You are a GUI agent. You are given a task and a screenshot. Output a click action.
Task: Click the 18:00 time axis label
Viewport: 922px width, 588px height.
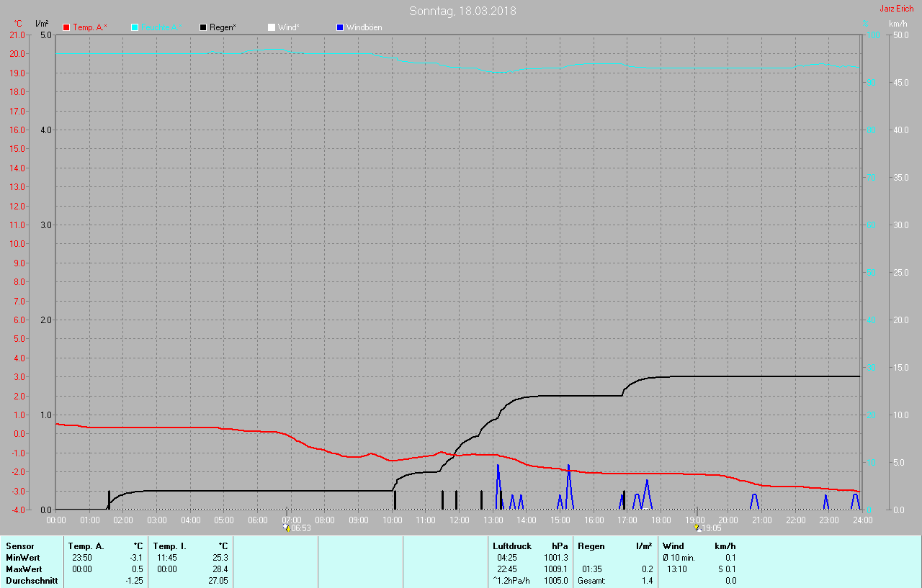(x=661, y=520)
